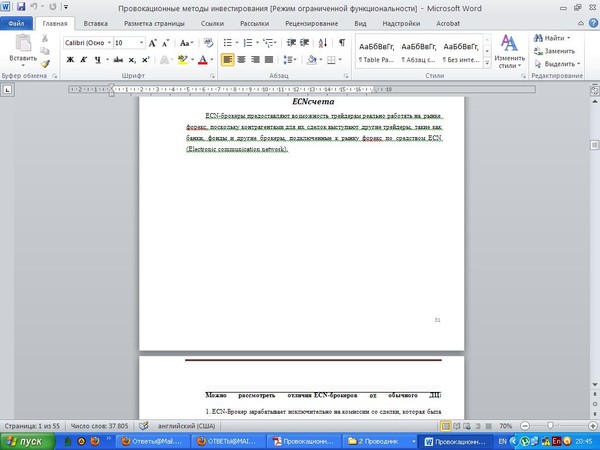This screenshot has width=600, height=450.
Task: Toggle bold (Ж) formatting
Action: (x=70, y=60)
